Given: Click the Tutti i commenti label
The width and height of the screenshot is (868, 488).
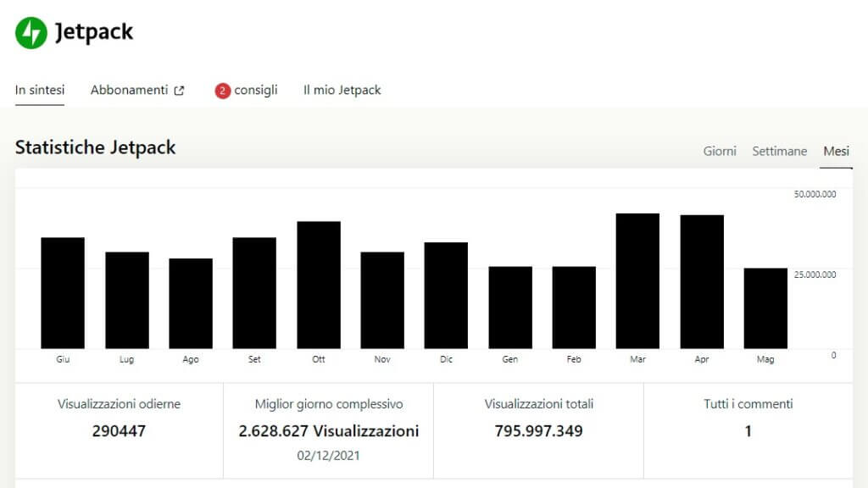Looking at the screenshot, I should (748, 404).
